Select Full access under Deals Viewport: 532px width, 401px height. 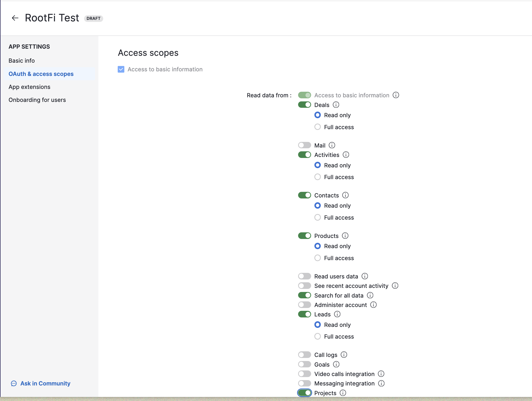317,127
